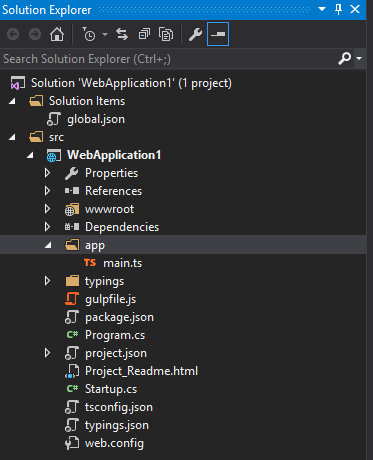Expand the wwwroot folder node
Screen dimensions: 373x460
47,209
